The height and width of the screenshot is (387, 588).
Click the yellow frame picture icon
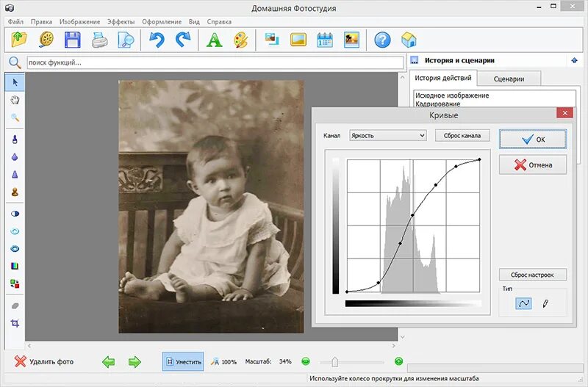point(298,40)
